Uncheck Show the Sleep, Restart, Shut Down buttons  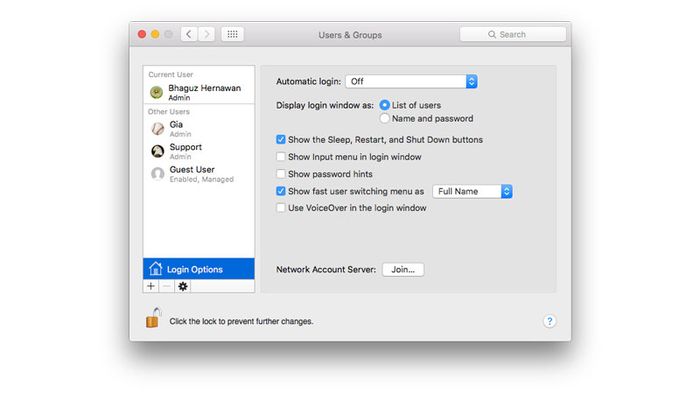[x=280, y=140]
